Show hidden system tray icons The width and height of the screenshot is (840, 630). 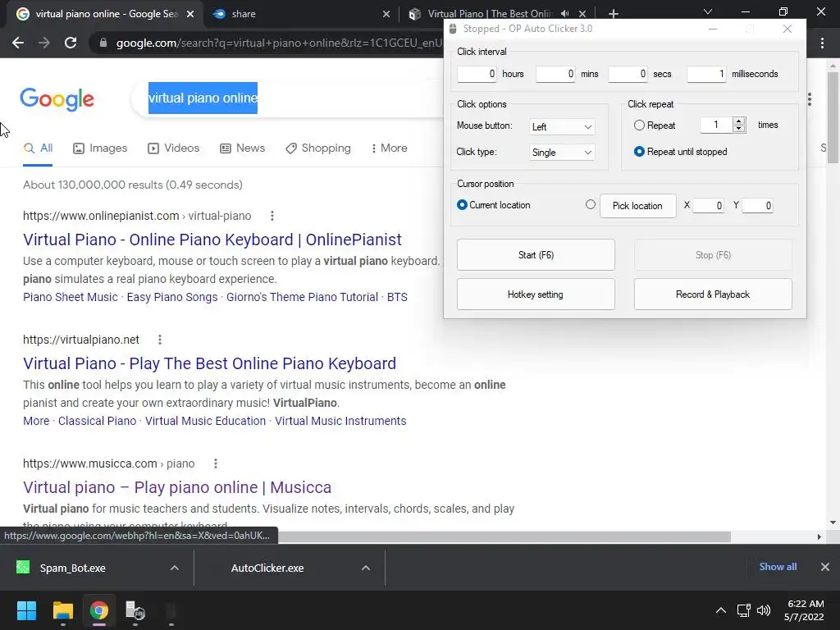721,610
